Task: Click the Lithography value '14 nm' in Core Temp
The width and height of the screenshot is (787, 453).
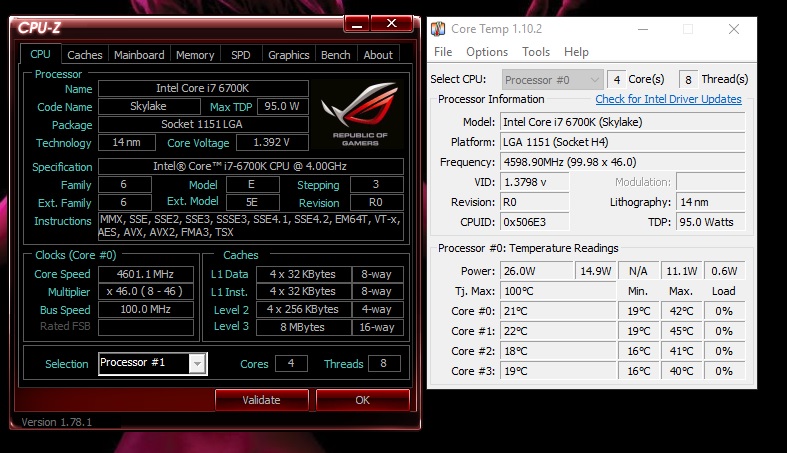Action: click(x=711, y=202)
